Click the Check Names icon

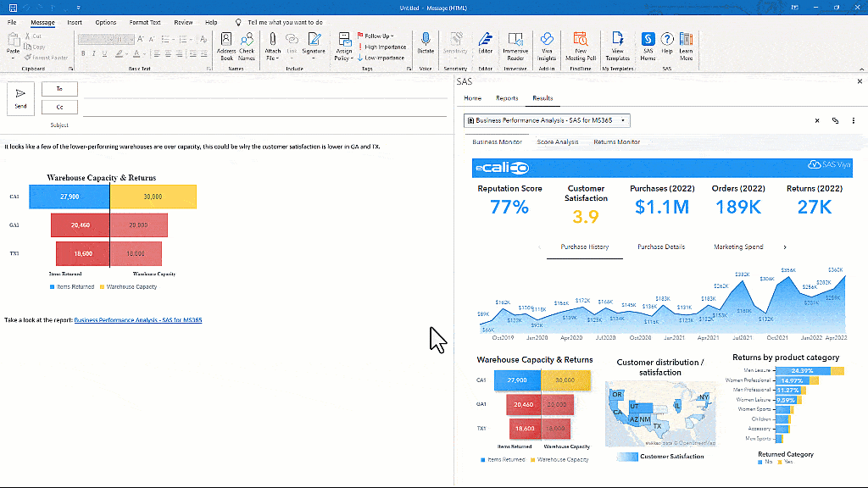tap(247, 40)
